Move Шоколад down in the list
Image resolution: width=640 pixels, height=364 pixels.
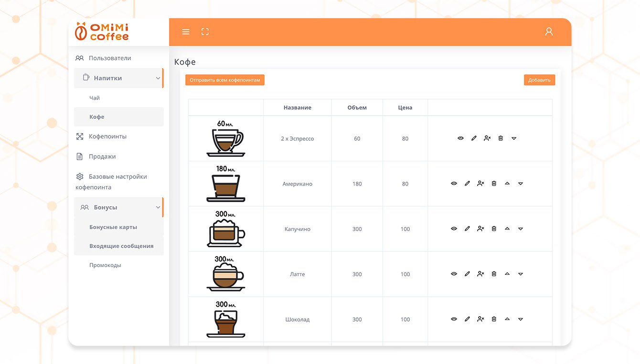521,320
